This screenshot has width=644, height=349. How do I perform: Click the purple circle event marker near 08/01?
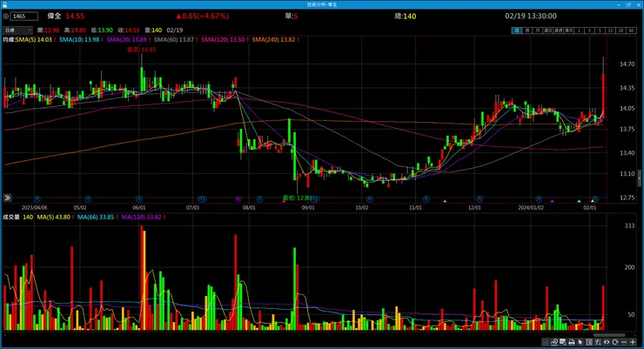pyautogui.click(x=238, y=199)
